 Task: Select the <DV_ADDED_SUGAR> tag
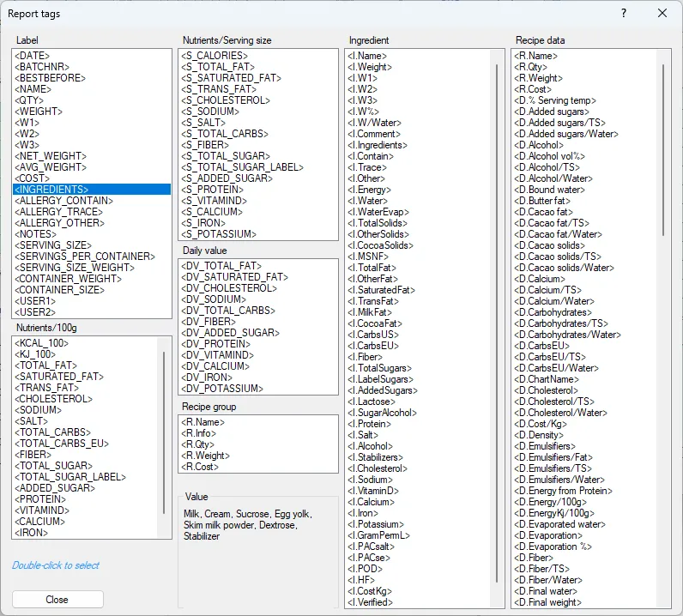pos(230,333)
